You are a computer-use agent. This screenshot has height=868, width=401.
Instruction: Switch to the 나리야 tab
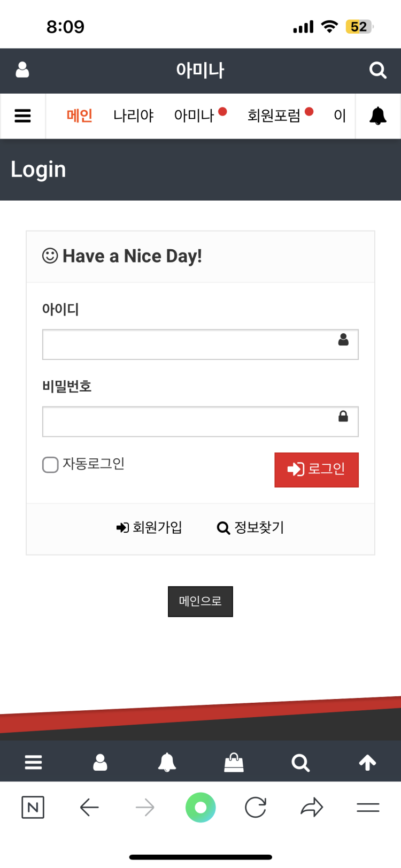(x=133, y=116)
